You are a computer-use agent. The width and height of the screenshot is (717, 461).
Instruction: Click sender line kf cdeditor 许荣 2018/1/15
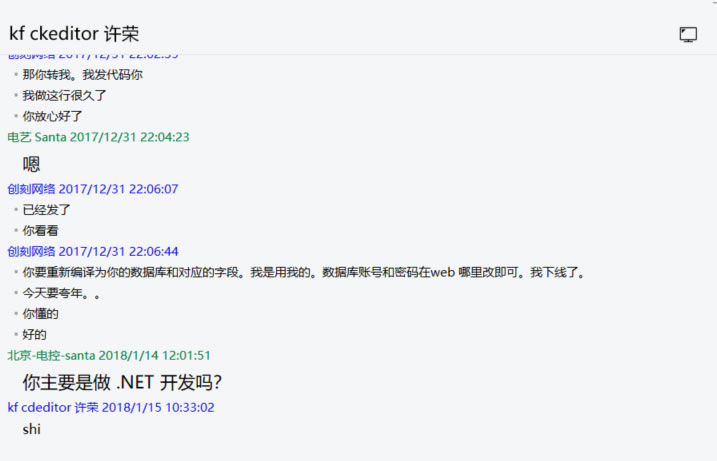pos(111,407)
